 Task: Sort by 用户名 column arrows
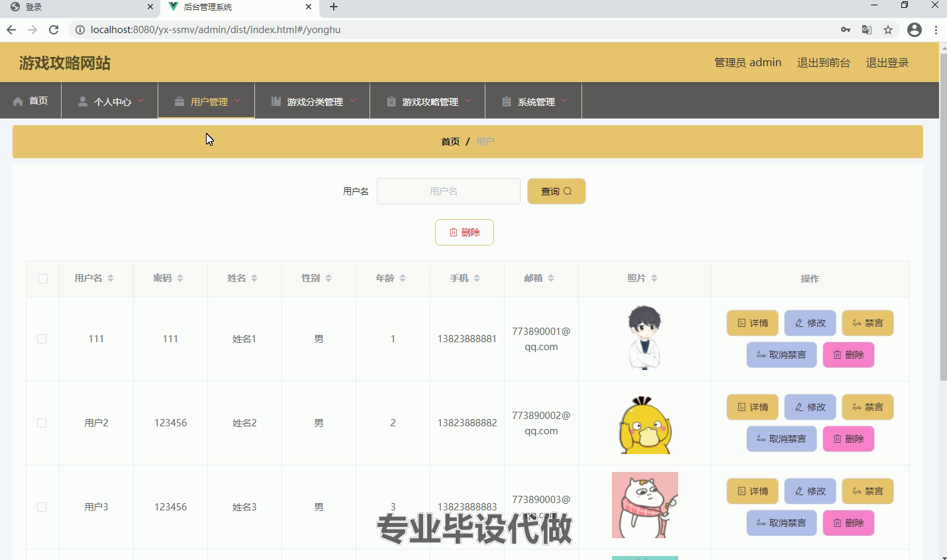pyautogui.click(x=111, y=278)
